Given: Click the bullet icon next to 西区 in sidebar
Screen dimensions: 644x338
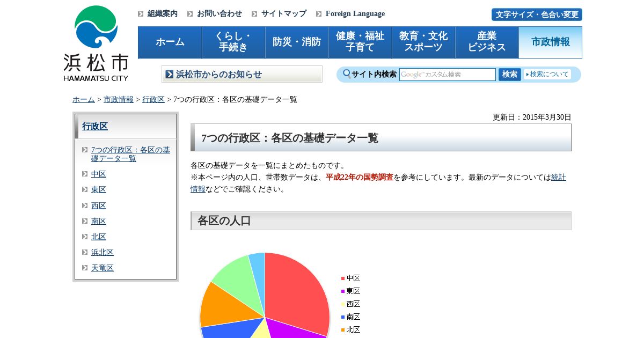Looking at the screenshot, I should [x=85, y=205].
